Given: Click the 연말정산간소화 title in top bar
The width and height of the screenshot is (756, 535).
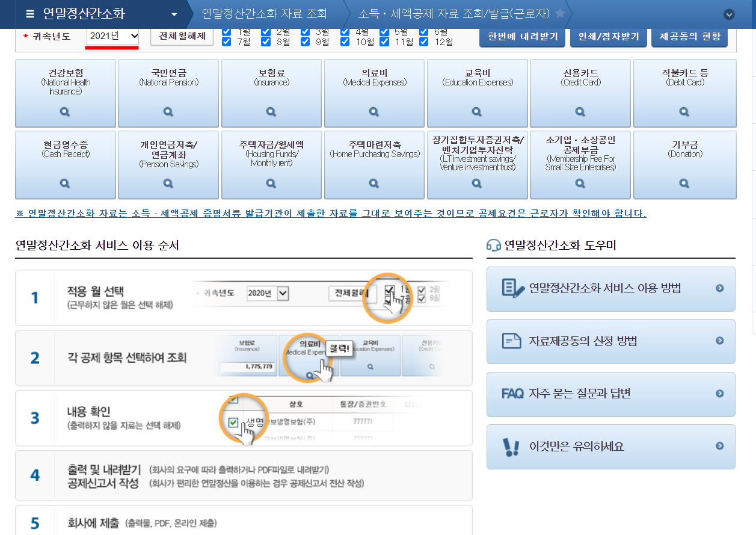Looking at the screenshot, I should click(84, 14).
